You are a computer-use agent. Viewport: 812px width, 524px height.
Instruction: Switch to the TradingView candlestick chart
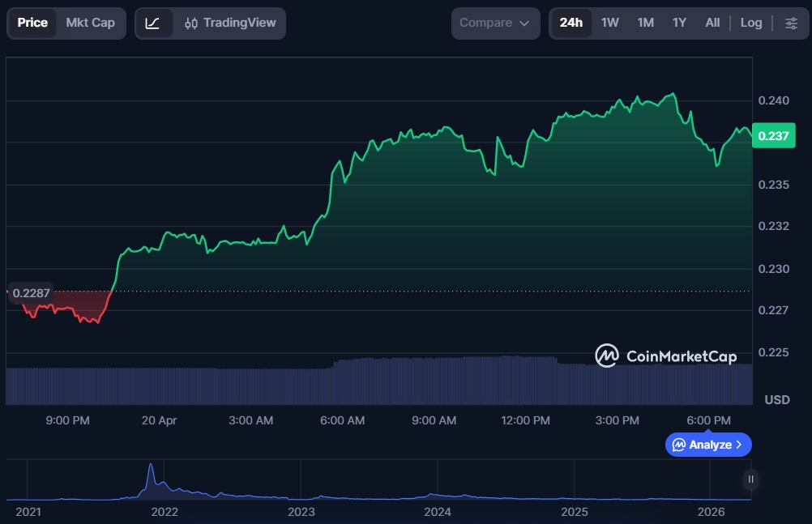pos(219,23)
